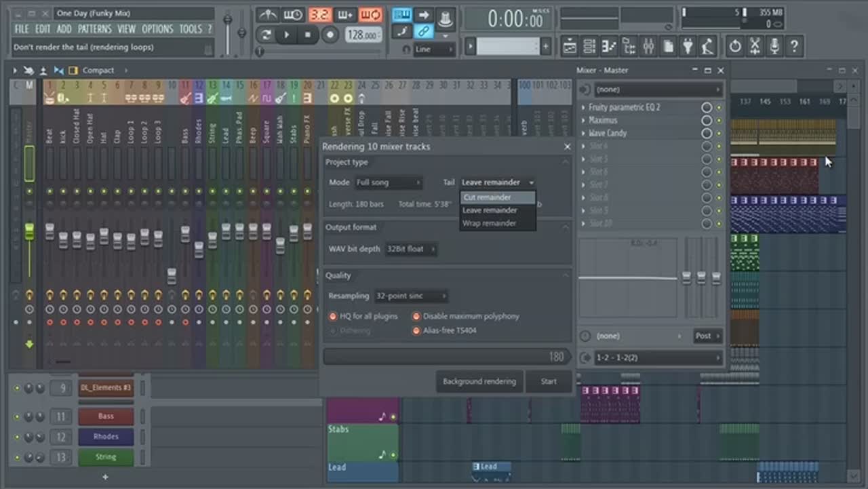Click the link chain icon
Viewport: 868px width, 489px height.
(x=423, y=31)
